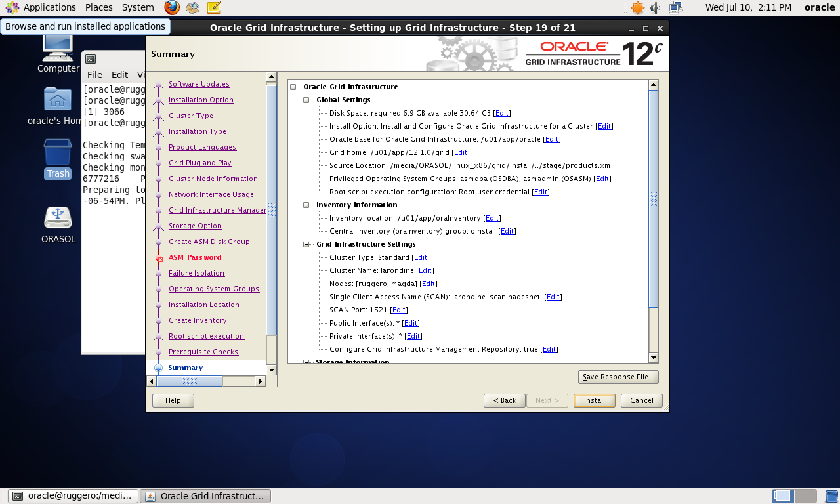
Task: Switch to the terminal window in the taskbar
Action: (x=75, y=496)
